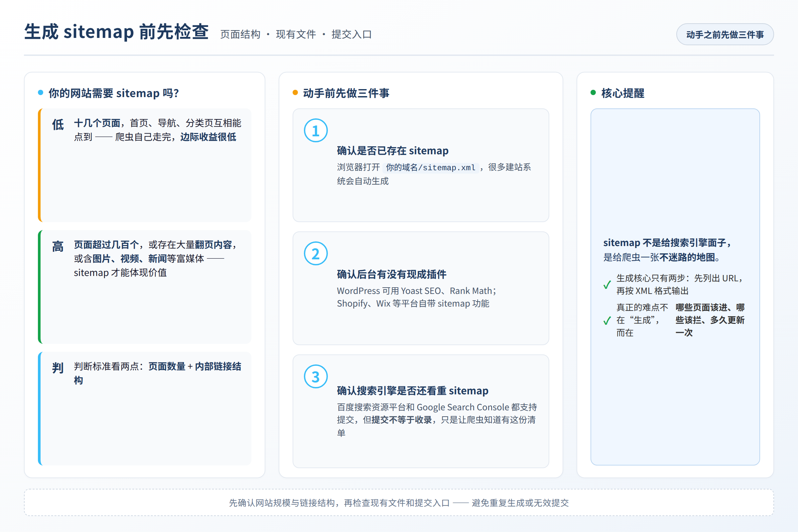This screenshot has width=798, height=532.
Task: Click the bold text 页面数量 + 内部链接结构
Action: (x=157, y=373)
